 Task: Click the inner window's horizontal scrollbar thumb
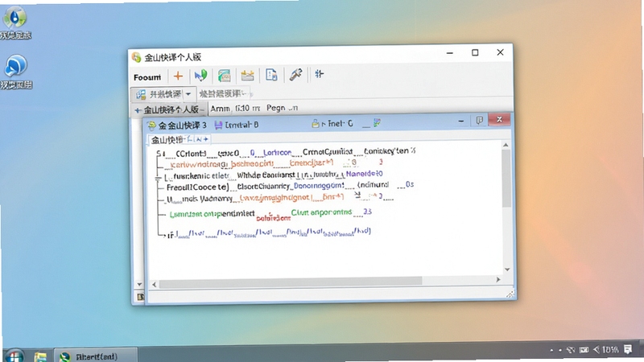(x=291, y=282)
